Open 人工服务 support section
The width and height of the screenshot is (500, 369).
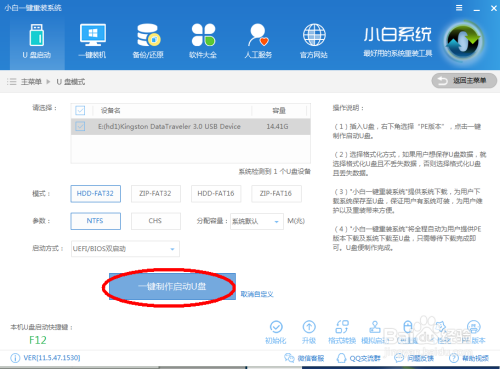click(258, 42)
